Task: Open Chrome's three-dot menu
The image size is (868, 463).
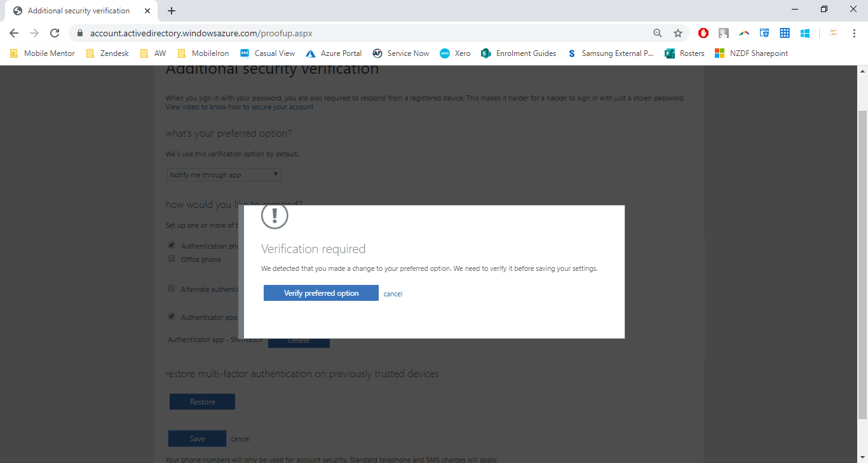Action: click(854, 33)
